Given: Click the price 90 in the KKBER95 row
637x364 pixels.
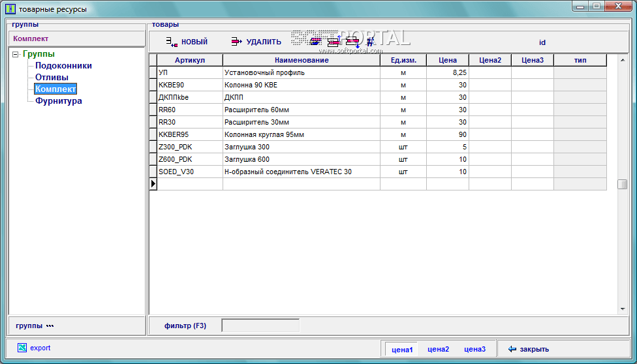Looking at the screenshot, I should 448,134.
